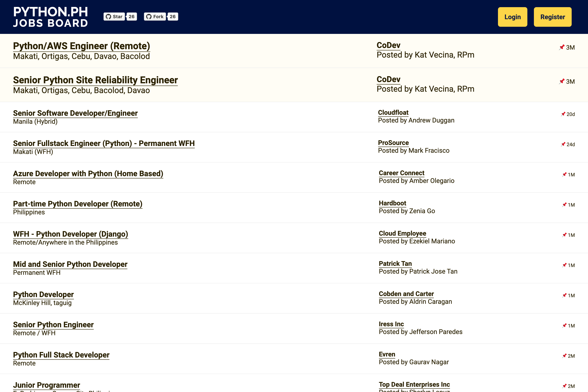Image resolution: width=588 pixels, height=392 pixels.
Task: Toggle the Part-time Python Developer Remote listing
Action: 77,203
